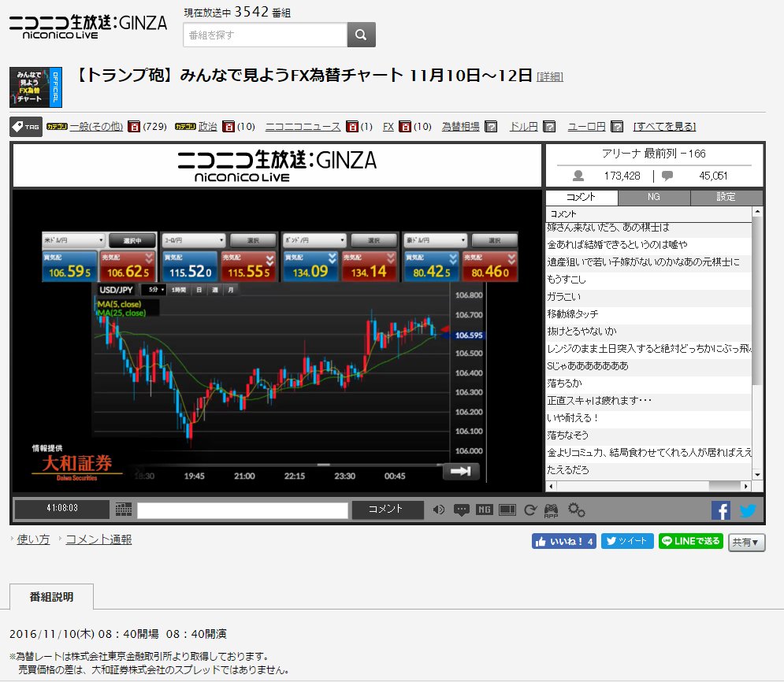Select the コメント tab in side panel

[581, 198]
